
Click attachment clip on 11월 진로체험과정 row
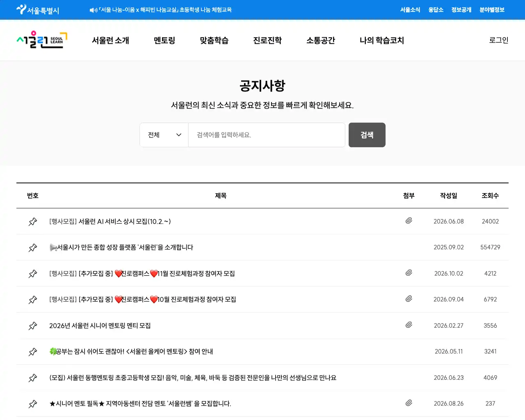pos(409,273)
